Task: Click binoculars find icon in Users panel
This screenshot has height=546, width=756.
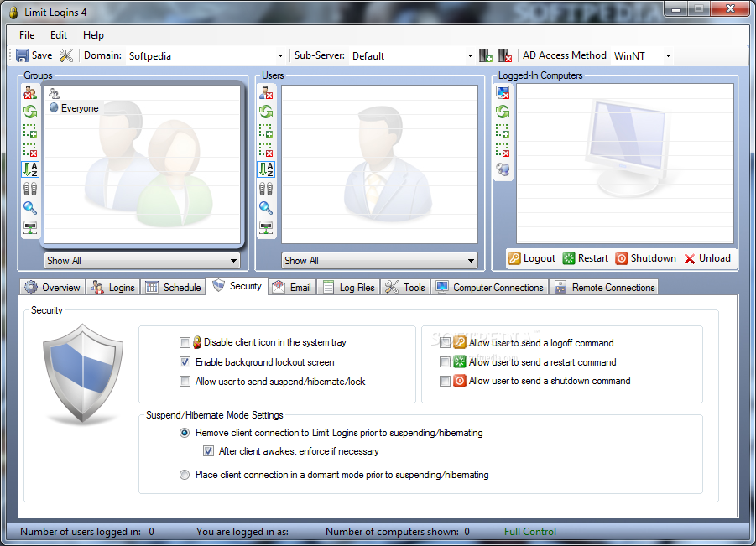Action: [266, 189]
